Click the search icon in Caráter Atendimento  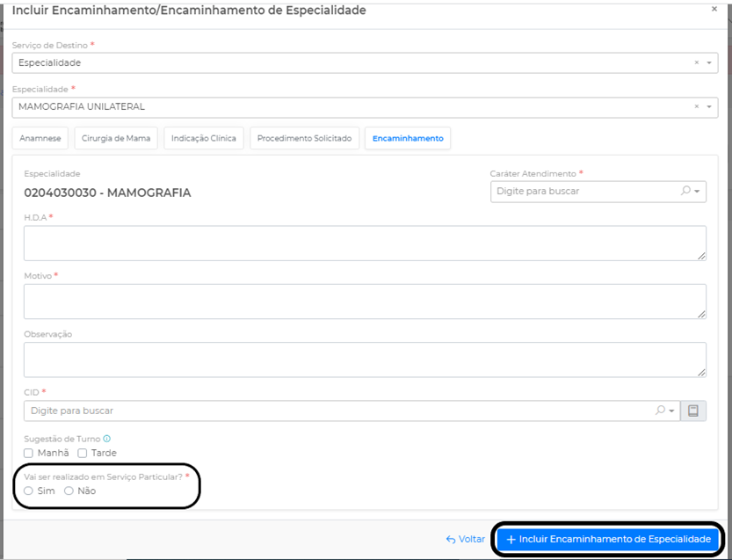click(x=686, y=191)
